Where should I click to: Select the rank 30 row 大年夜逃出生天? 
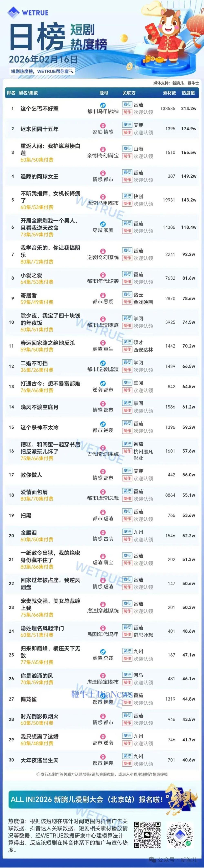click(40, 760)
